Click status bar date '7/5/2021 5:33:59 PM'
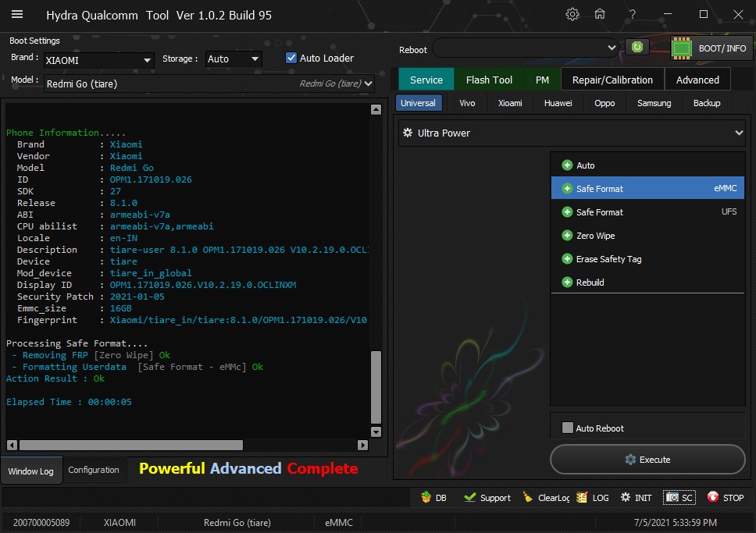Image resolution: width=756 pixels, height=533 pixels. tap(675, 522)
